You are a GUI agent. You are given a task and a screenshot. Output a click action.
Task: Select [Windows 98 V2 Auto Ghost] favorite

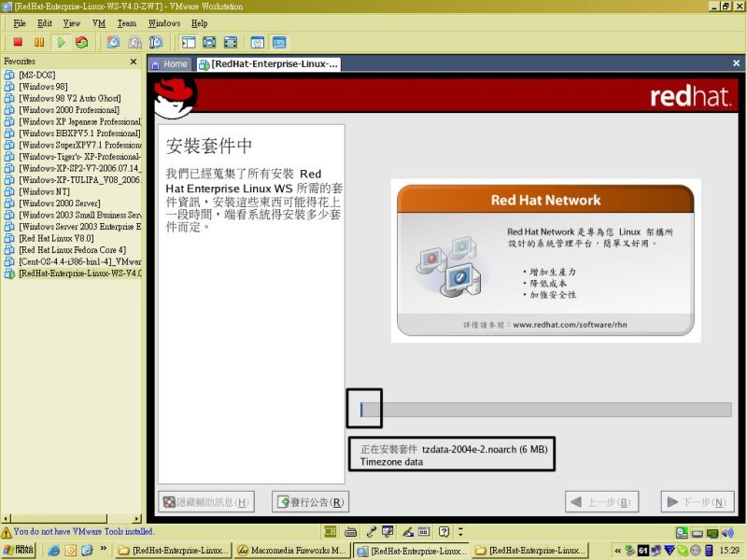click(x=69, y=98)
